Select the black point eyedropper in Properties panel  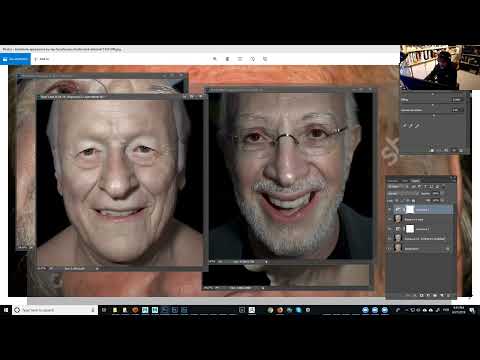tap(404, 125)
